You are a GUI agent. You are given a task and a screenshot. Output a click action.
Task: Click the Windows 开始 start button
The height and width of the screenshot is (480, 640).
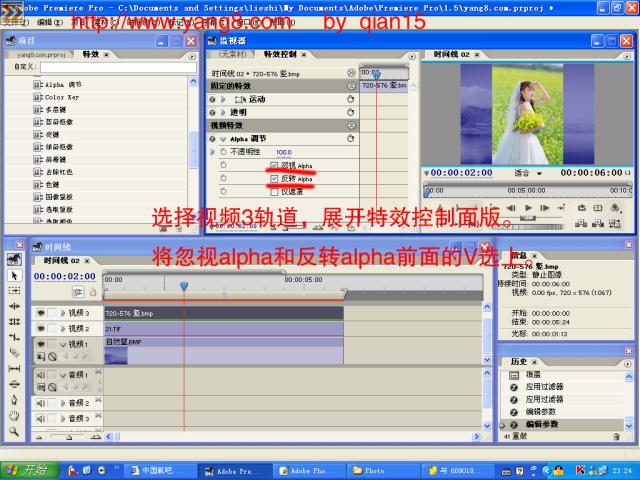[30, 471]
